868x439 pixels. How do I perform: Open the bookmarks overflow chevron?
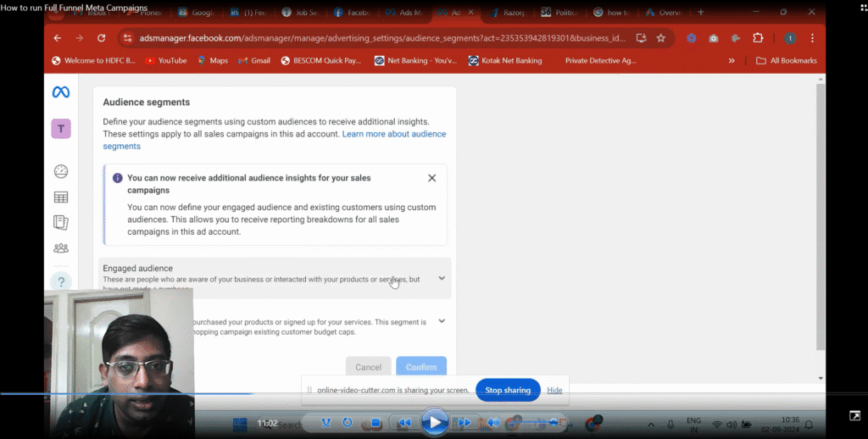coord(732,60)
